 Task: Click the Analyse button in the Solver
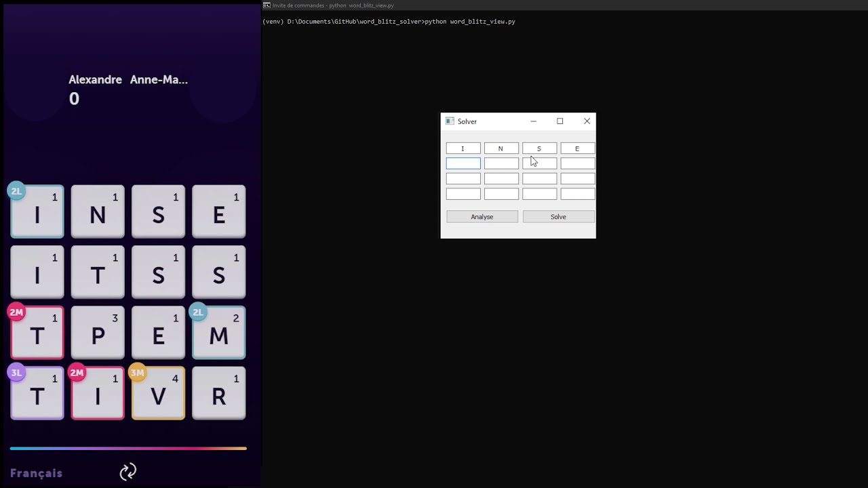482,217
